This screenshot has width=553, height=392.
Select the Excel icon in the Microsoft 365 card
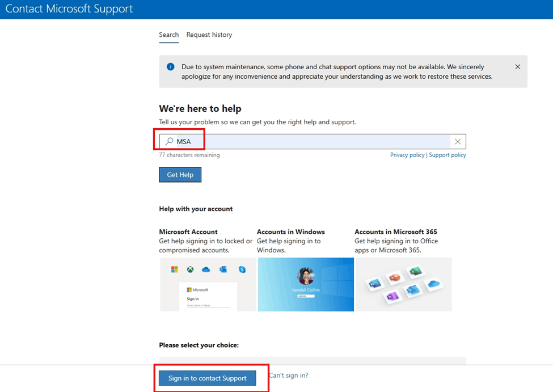416,272
